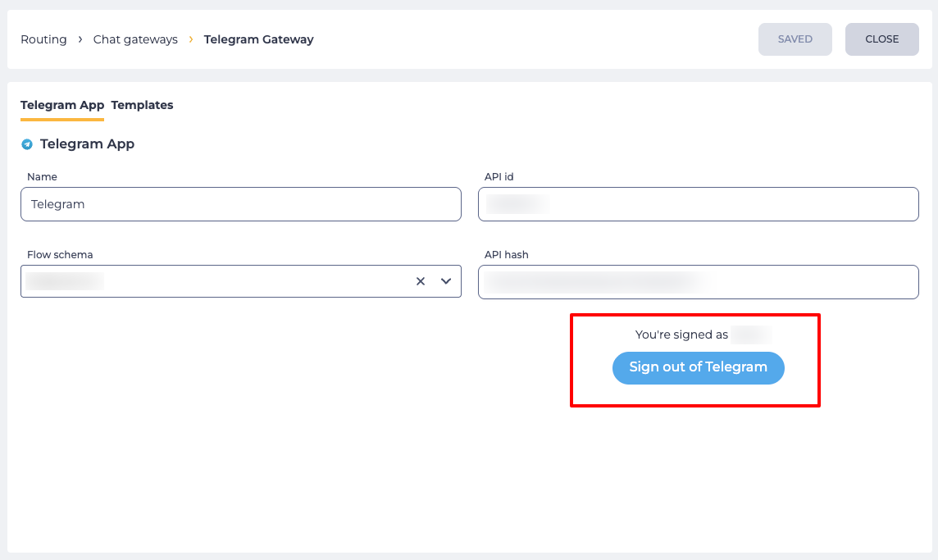938x560 pixels.
Task: Click the Telegram logo icon beside the heading
Action: pyautogui.click(x=27, y=144)
